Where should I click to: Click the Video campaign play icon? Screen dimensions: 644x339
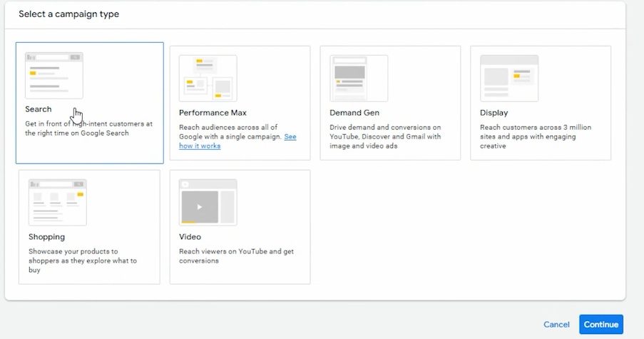point(200,207)
